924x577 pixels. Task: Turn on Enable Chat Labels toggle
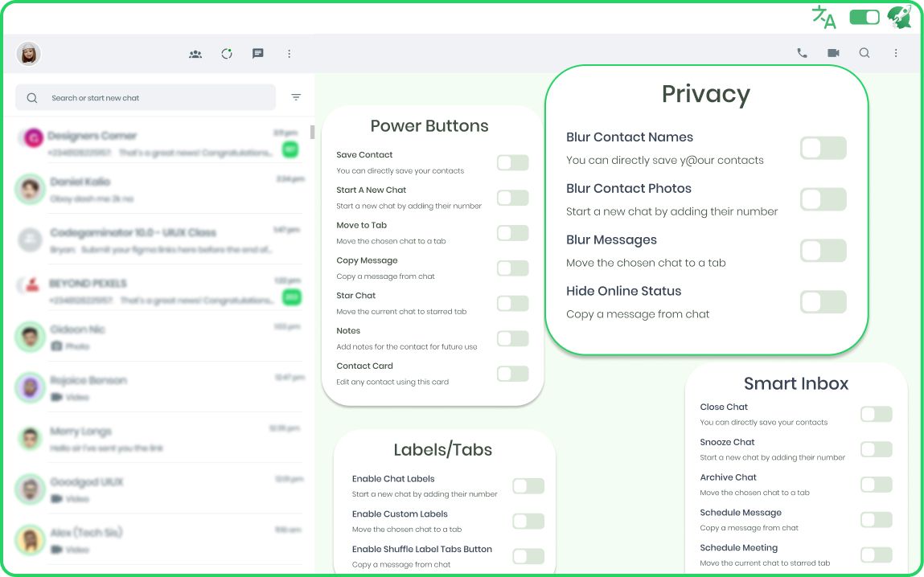click(x=528, y=486)
